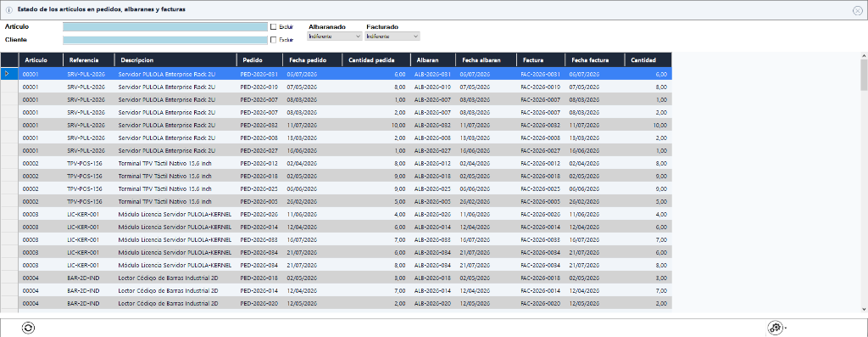
Task: Click albaran cell ALB-2026-033
Action: pyautogui.click(x=433, y=239)
